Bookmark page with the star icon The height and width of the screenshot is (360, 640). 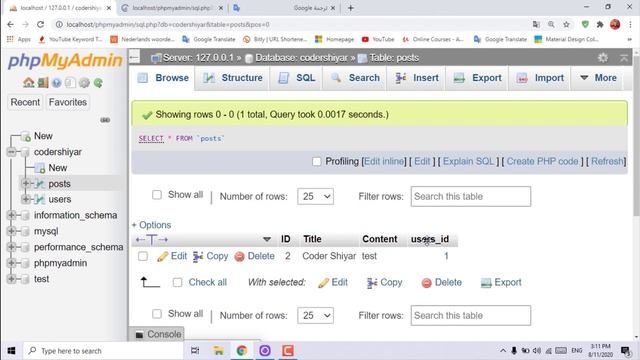[566, 24]
